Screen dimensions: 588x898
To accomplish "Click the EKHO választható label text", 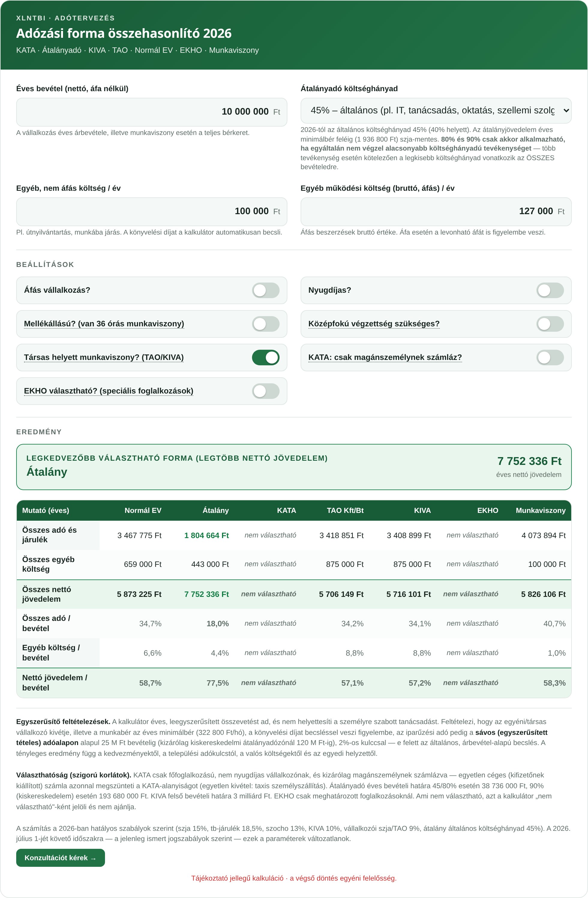I will pyautogui.click(x=108, y=391).
